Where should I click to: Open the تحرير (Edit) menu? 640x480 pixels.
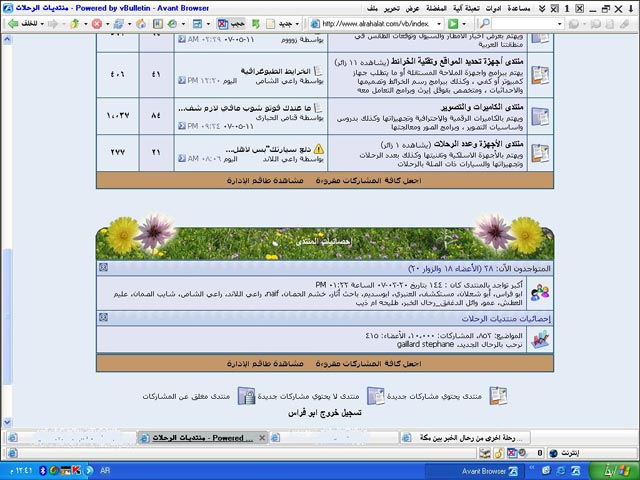click(391, 8)
